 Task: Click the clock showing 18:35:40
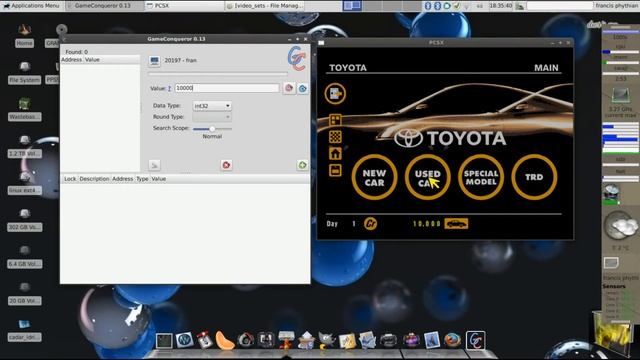pyautogui.click(x=500, y=6)
